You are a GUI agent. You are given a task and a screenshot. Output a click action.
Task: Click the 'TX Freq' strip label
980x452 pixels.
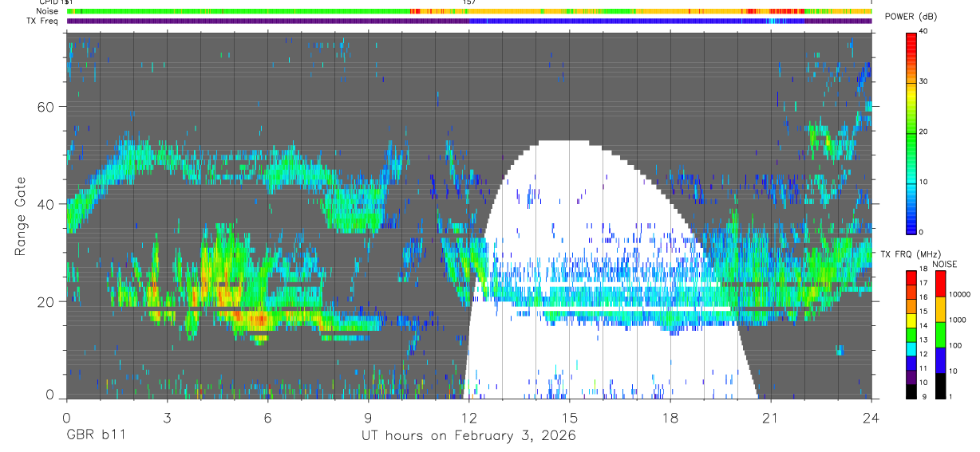(42, 21)
